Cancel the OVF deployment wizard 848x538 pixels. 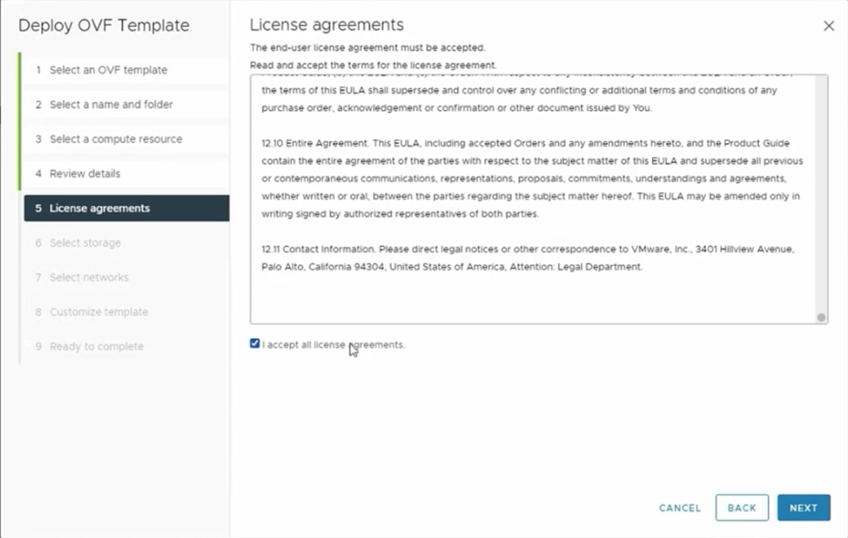680,508
